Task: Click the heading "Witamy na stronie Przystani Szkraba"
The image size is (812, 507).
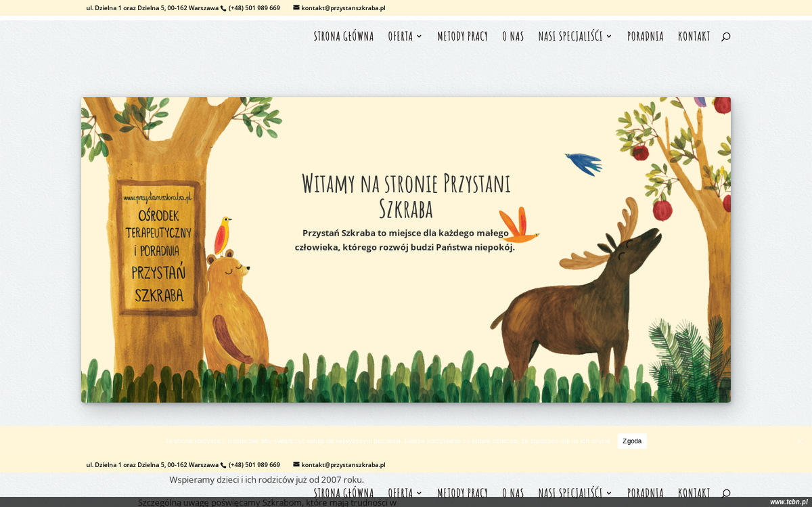Action: click(x=406, y=196)
